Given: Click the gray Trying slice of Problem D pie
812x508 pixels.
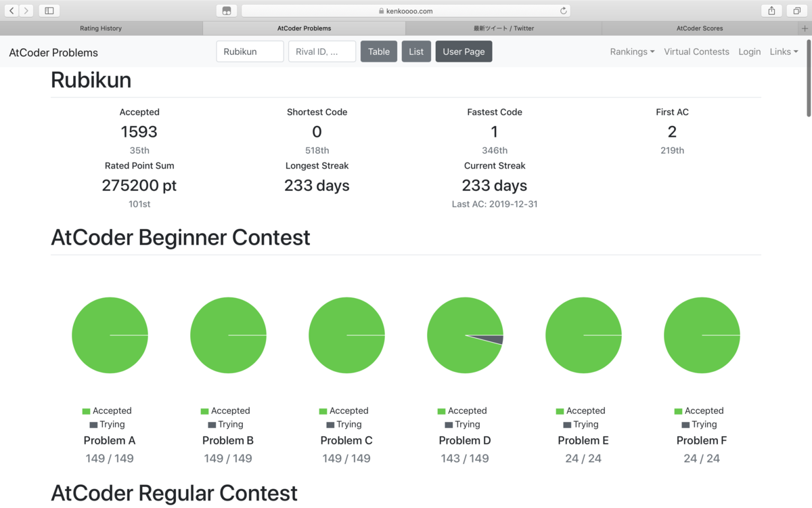Looking at the screenshot, I should click(x=495, y=340).
